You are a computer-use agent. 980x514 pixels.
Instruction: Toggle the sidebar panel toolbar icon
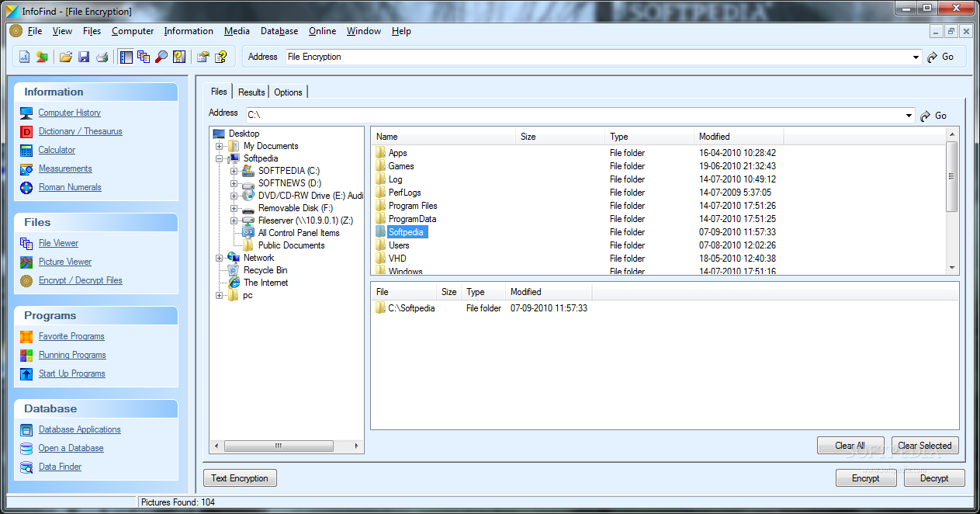click(x=126, y=57)
